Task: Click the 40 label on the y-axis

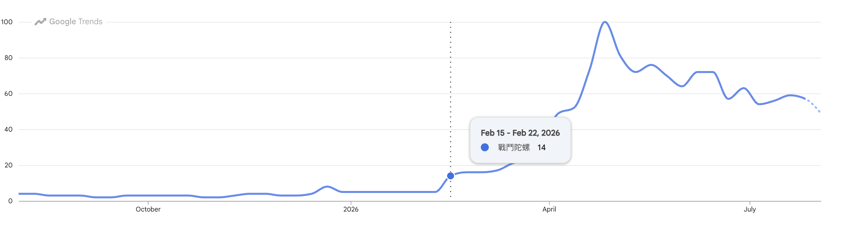Action: (8, 129)
